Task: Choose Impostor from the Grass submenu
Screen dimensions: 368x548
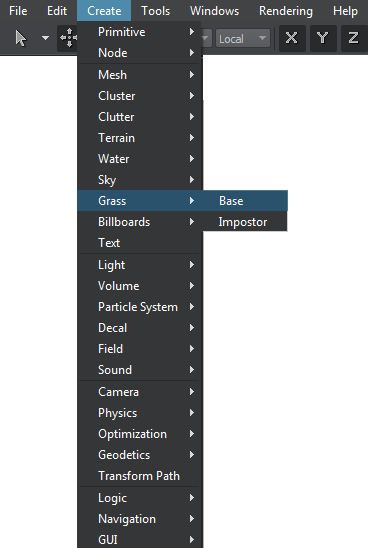Action: click(x=245, y=222)
